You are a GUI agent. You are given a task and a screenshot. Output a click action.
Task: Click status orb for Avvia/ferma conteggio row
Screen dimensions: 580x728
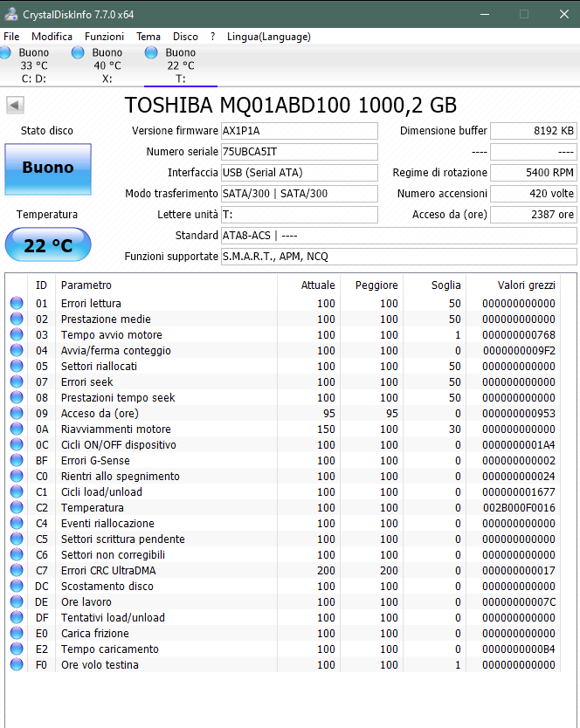click(x=17, y=351)
